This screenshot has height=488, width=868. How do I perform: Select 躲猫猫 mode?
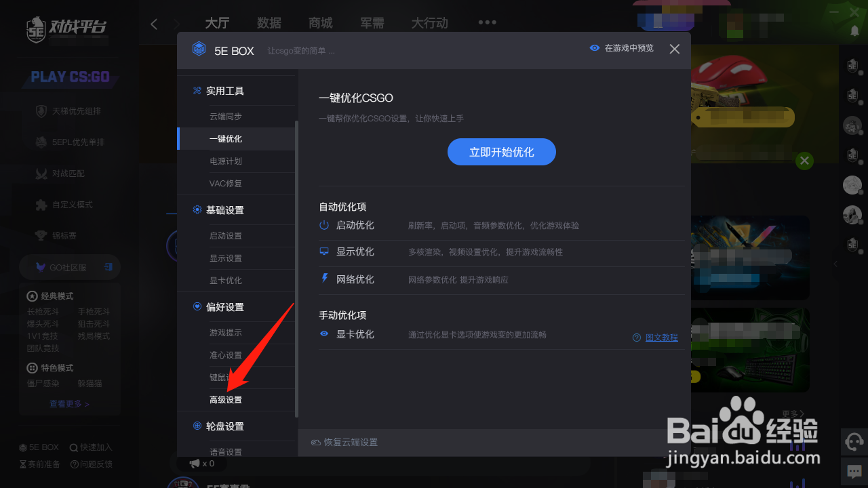[90, 384]
